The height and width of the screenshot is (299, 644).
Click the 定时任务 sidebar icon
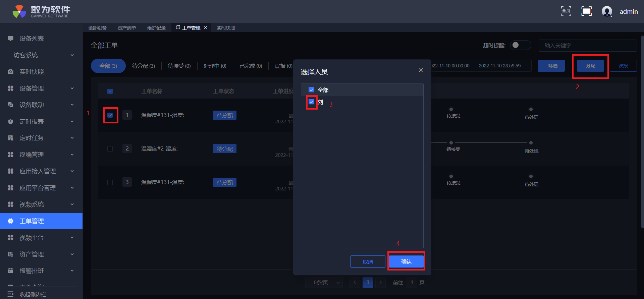point(11,138)
